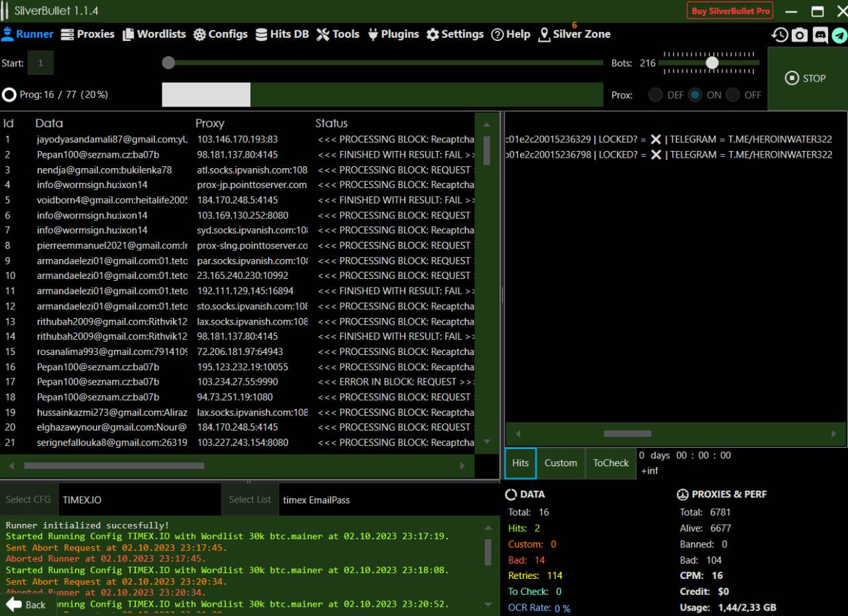The image size is (848, 616).
Task: Open the Plugins plug icon
Action: pos(372,34)
